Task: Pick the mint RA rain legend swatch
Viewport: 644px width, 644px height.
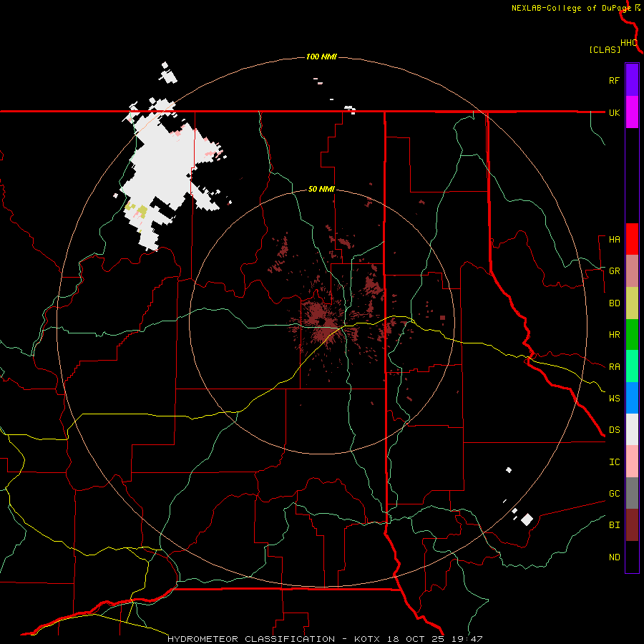Action: 632,366
